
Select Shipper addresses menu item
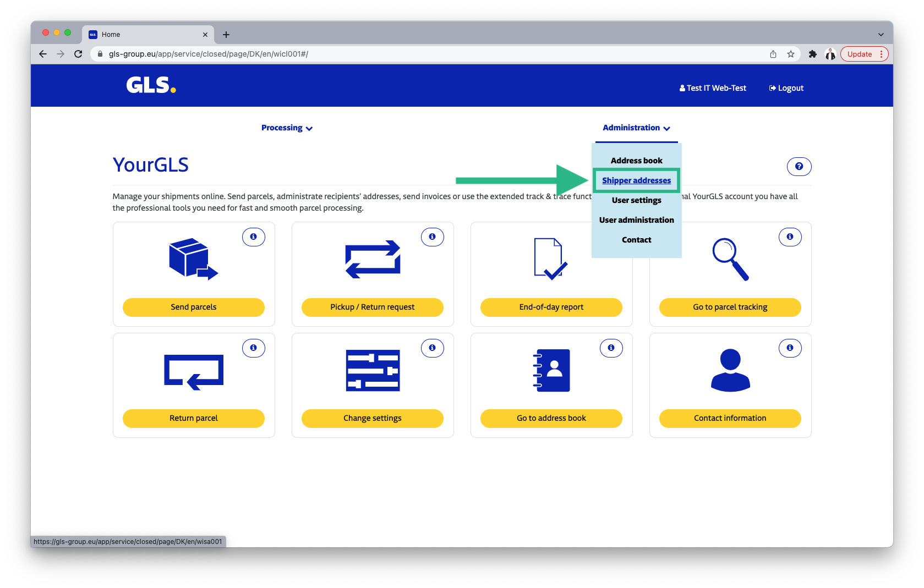click(x=636, y=180)
